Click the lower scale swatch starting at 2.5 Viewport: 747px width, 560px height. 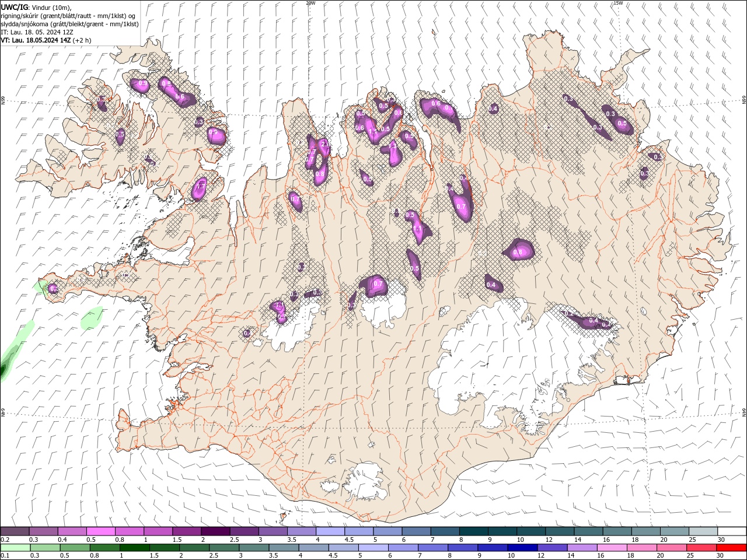tap(224, 548)
